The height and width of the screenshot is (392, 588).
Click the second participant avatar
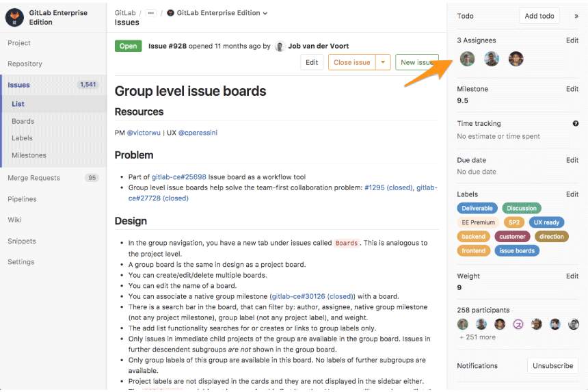pos(481,324)
